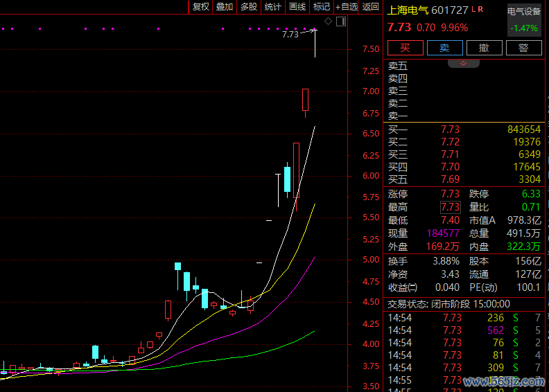The image size is (549, 392).
Task: Click the diamond icon above chart
Action: (x=328, y=21)
